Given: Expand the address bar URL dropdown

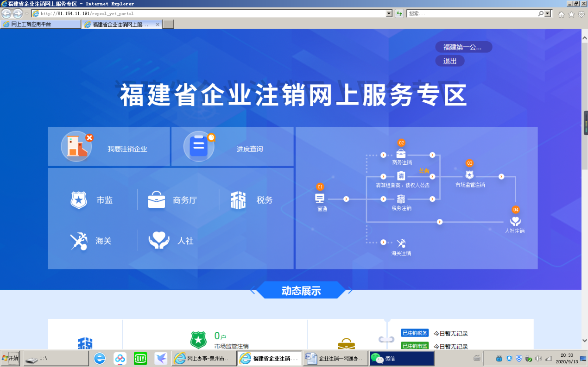Looking at the screenshot, I should coord(389,14).
